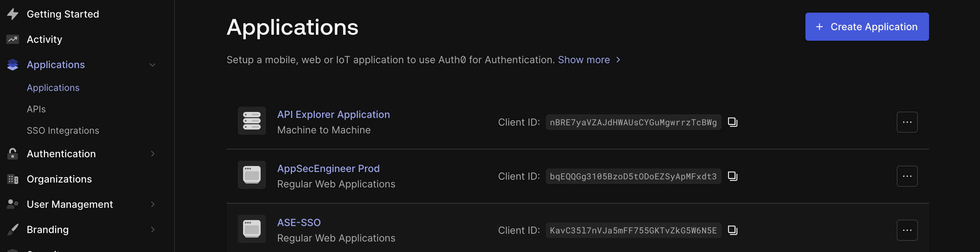Open the more options menu for API Explorer Application

point(907,122)
